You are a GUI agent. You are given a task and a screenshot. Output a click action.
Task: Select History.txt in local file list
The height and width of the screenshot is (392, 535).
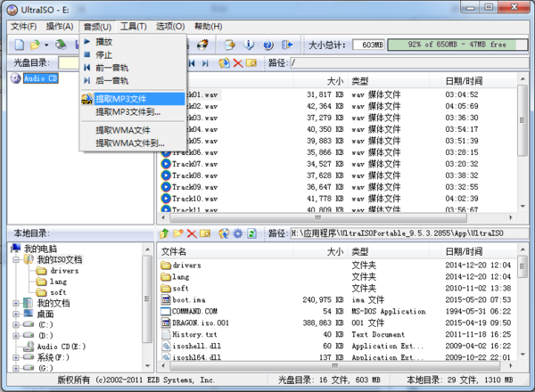(194, 334)
